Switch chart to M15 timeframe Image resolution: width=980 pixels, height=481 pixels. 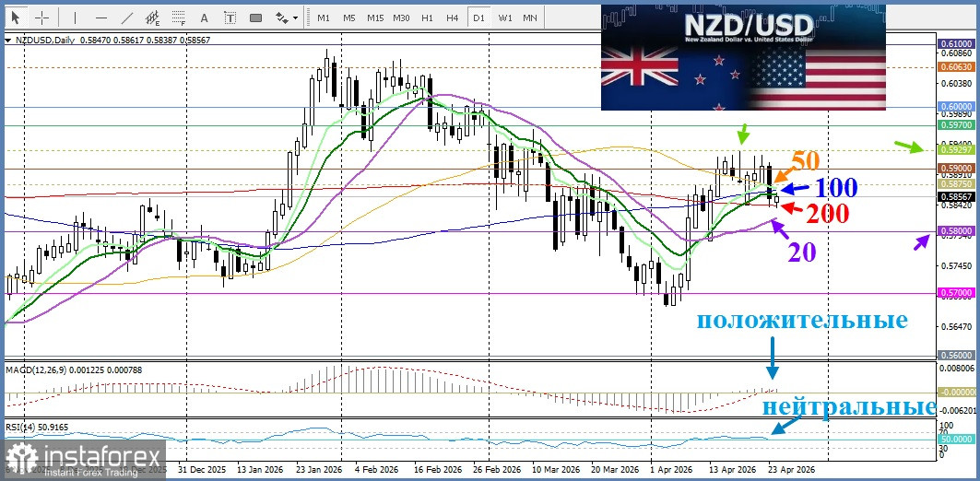[x=375, y=18]
